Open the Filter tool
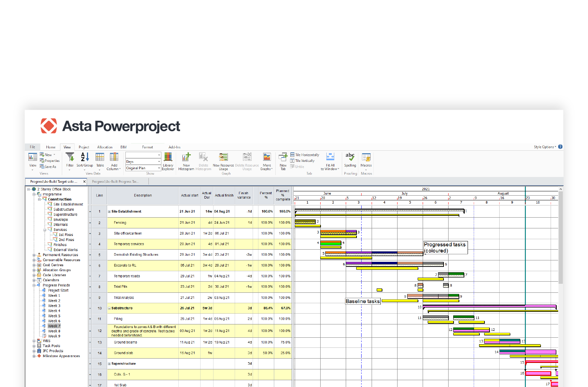Screen dimensions: 588x387 click(70, 157)
